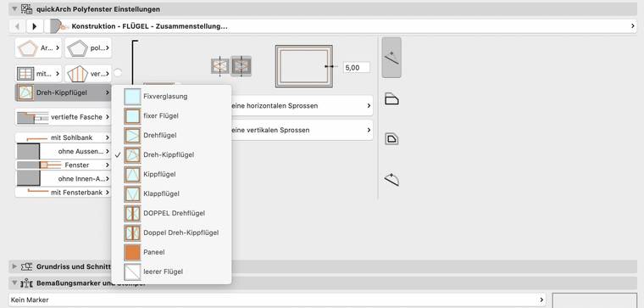Collapse the quickArch Polyfenster Einstellungen panel

pyautogui.click(x=14, y=8)
